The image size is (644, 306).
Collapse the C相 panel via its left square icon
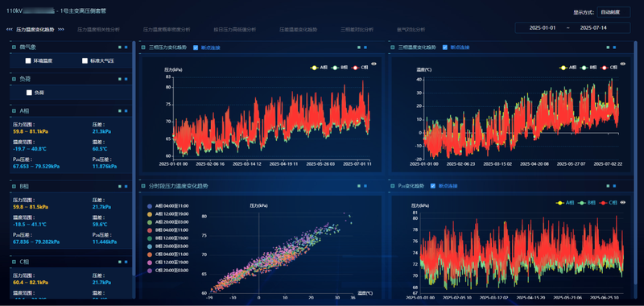point(14,261)
